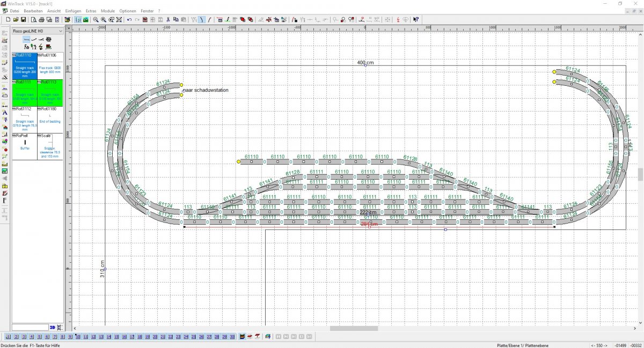Screen dimensions: 644x348
Task: Click the Copy icon in the toolbar
Action: tap(176, 20)
